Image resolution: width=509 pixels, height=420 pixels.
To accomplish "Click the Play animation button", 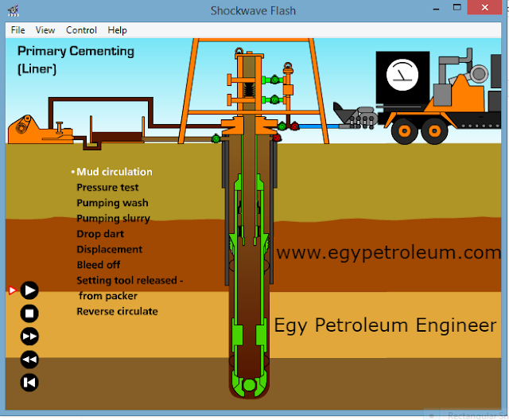I will pos(29,290).
